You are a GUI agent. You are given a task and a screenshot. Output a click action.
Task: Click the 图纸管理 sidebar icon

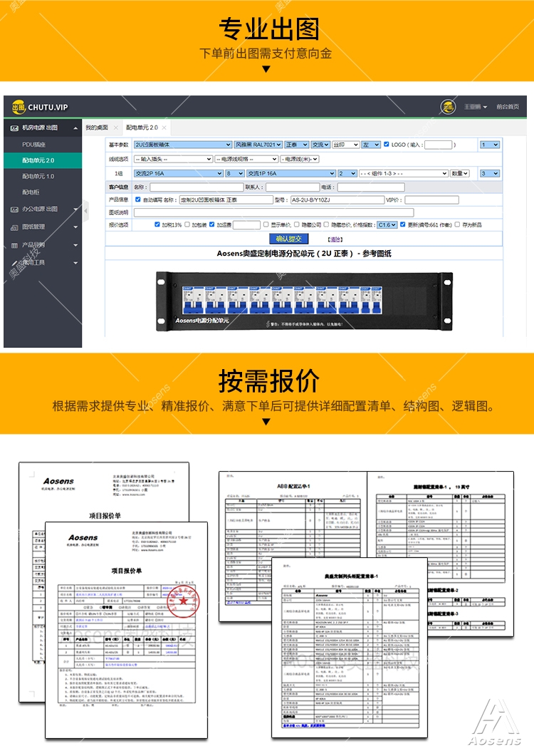tap(14, 227)
